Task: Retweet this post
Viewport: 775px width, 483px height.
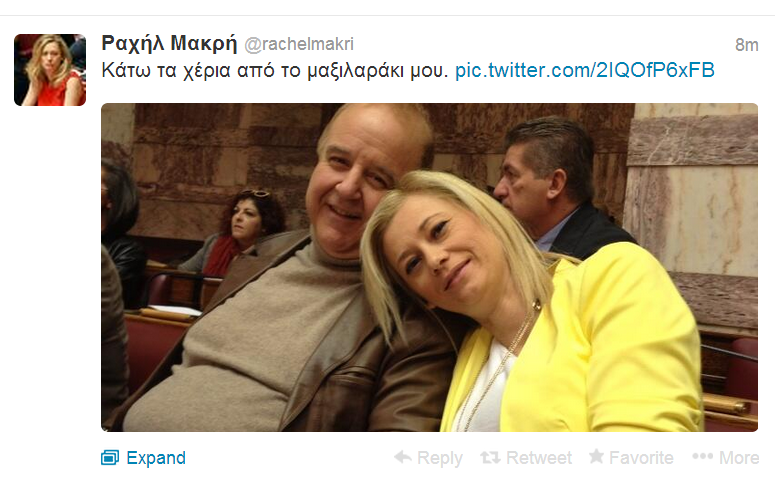Action: point(526,458)
